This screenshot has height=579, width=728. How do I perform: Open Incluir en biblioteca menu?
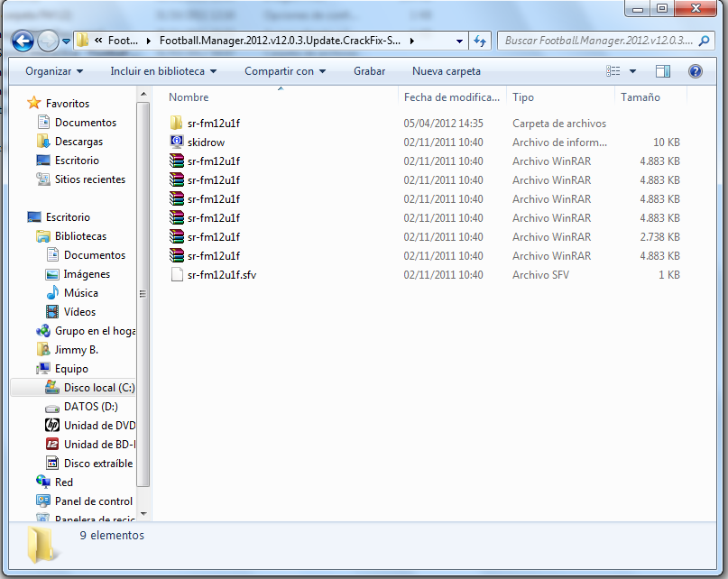point(163,71)
